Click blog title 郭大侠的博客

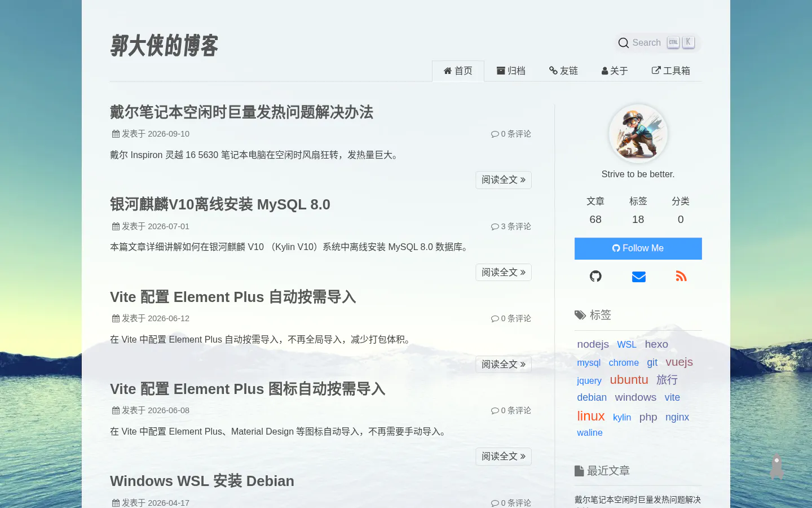(x=164, y=46)
